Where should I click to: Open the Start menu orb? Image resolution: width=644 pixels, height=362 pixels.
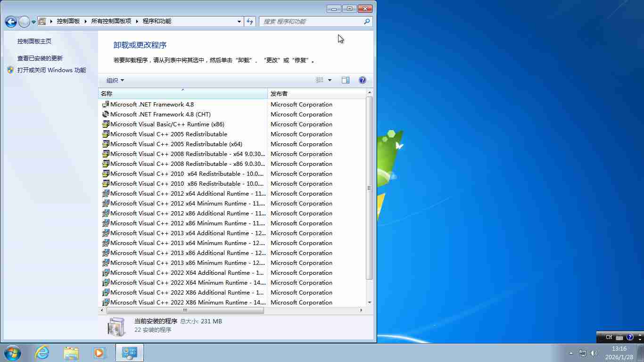click(13, 353)
